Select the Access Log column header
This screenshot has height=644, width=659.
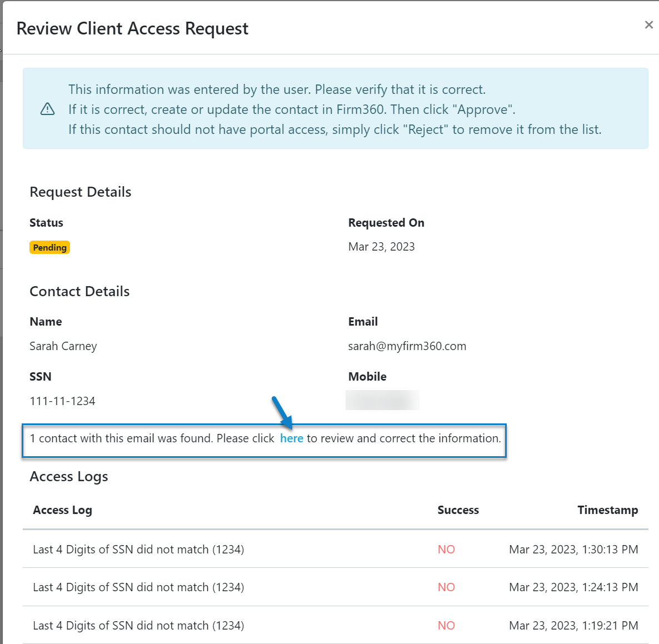coord(62,510)
